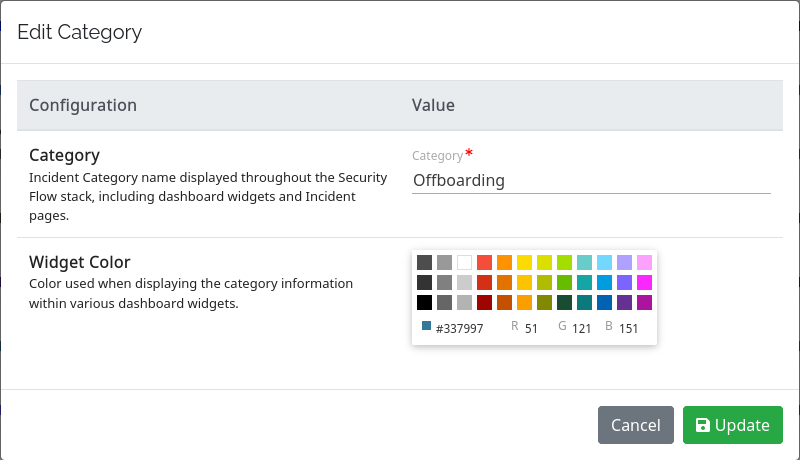
Task: Choose the dark forest green swatch
Action: [564, 302]
